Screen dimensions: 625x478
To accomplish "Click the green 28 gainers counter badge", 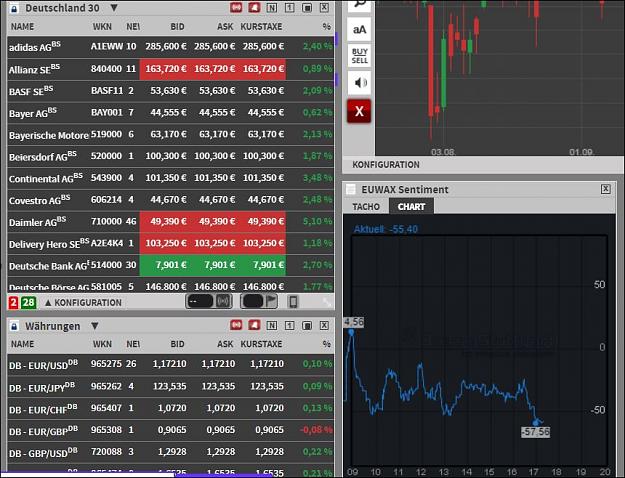I will (x=28, y=303).
